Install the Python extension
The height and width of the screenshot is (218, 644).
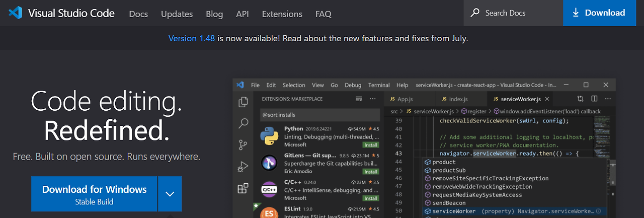point(371,144)
